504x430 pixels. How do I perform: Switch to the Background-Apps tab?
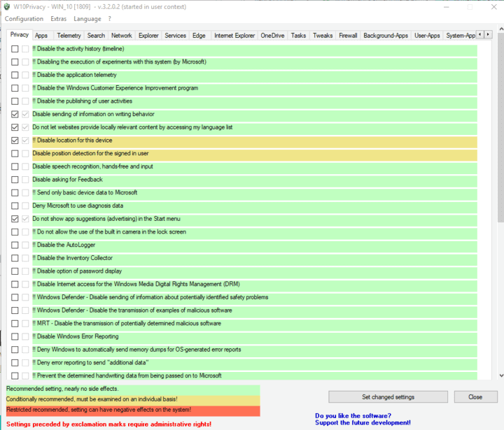click(x=386, y=36)
